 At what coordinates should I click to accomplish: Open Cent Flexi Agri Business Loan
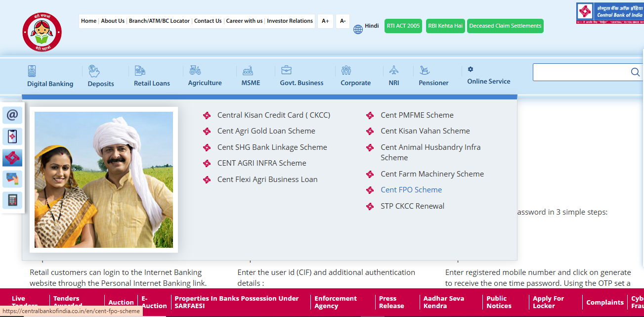pyautogui.click(x=267, y=180)
